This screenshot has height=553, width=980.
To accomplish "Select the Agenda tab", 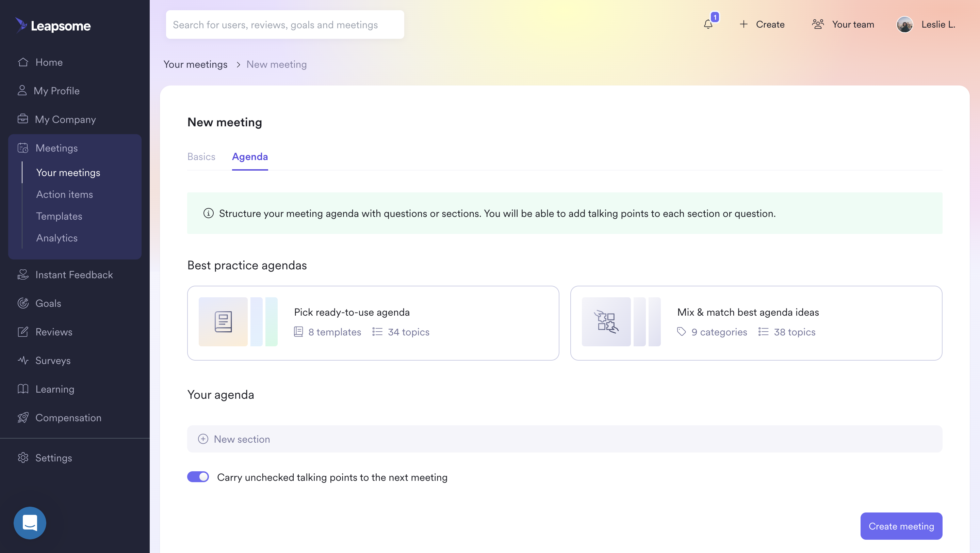I will click(x=250, y=157).
